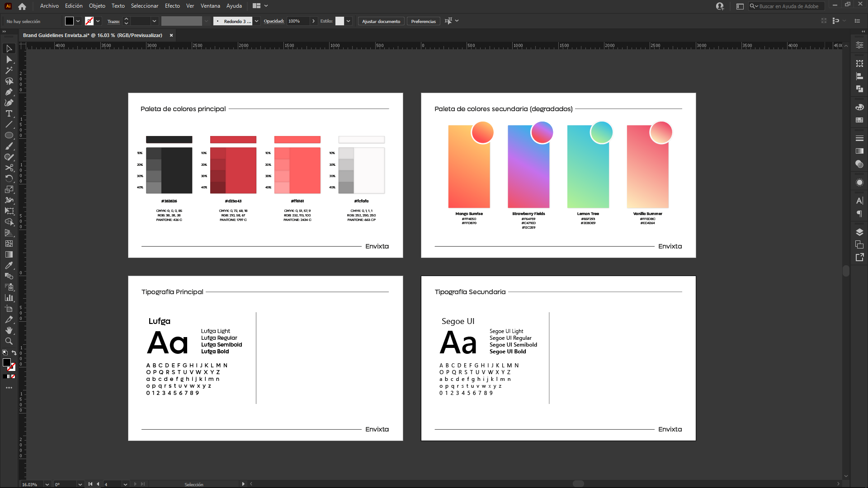Click the Preferencias button
Screen dimensions: 868x488
point(424,21)
